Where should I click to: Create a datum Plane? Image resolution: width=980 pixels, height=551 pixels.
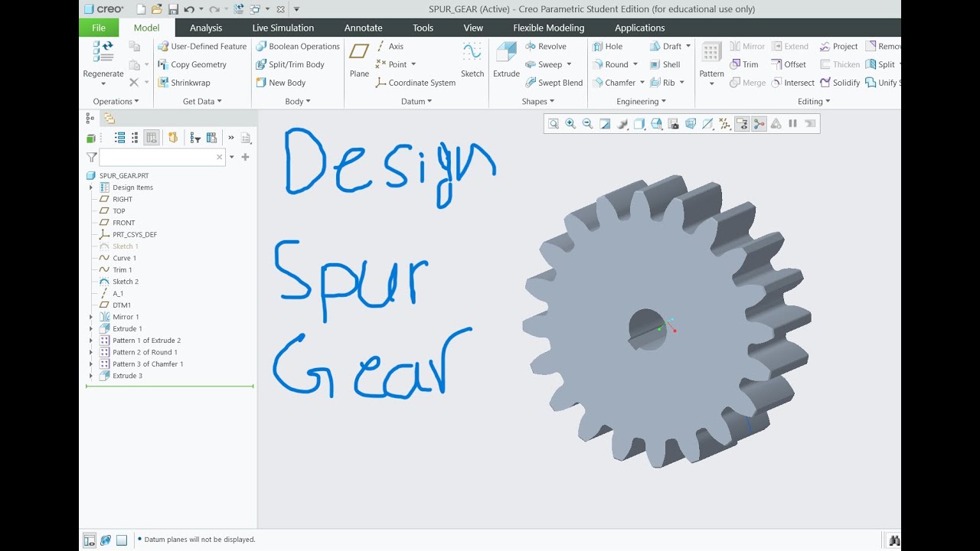pos(359,60)
